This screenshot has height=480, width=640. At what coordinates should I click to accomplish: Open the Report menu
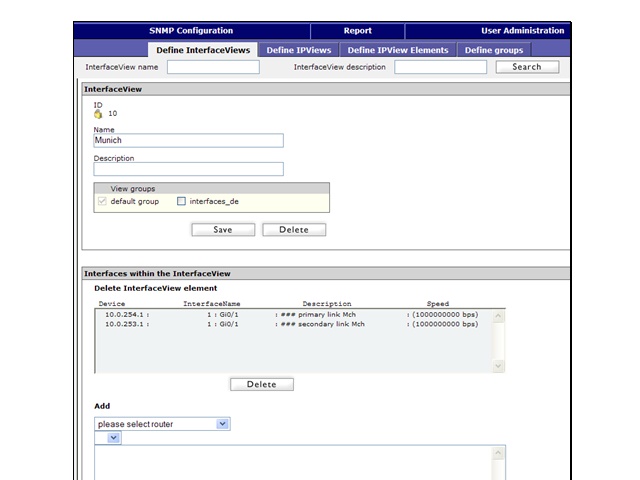pyautogui.click(x=357, y=31)
